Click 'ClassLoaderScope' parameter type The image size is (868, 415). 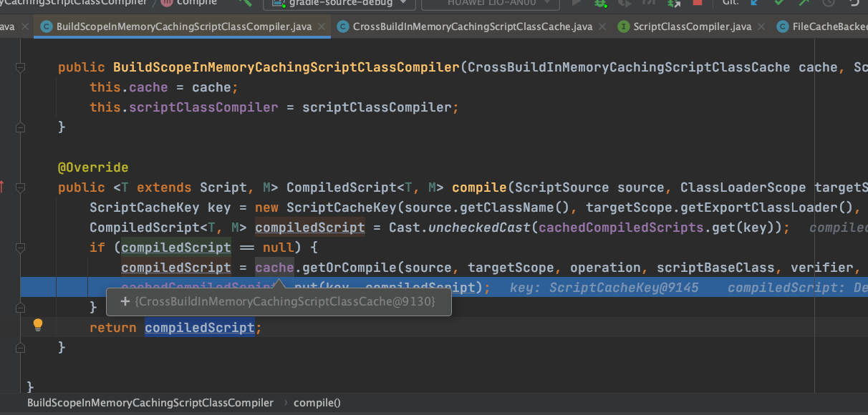[x=743, y=187]
